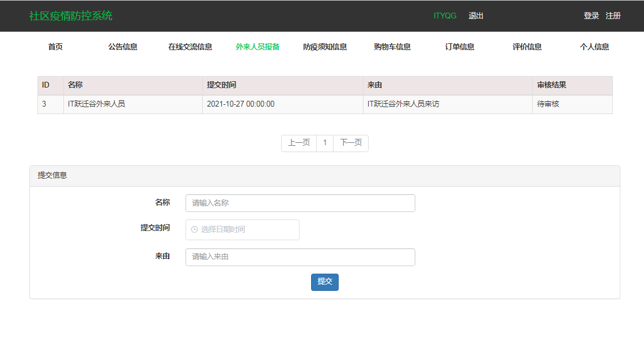Focus the 请输入来由 reason input
The height and width of the screenshot is (337, 644).
click(x=300, y=257)
